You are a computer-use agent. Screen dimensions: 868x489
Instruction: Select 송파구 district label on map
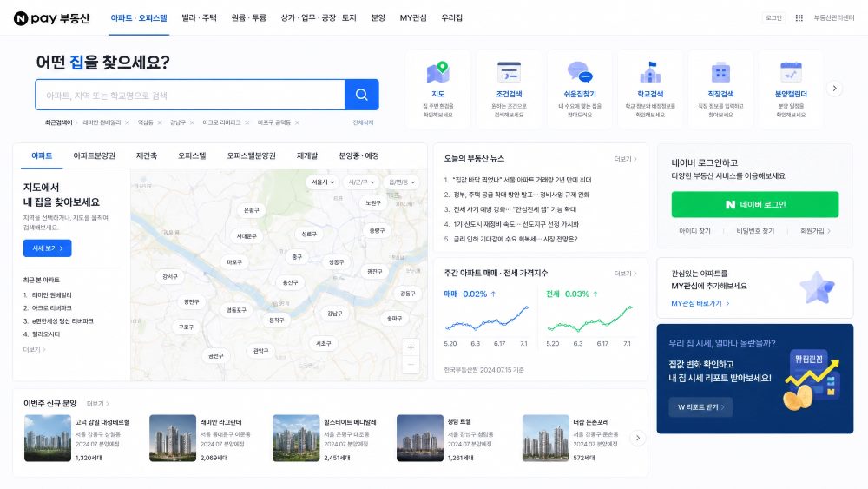[394, 319]
